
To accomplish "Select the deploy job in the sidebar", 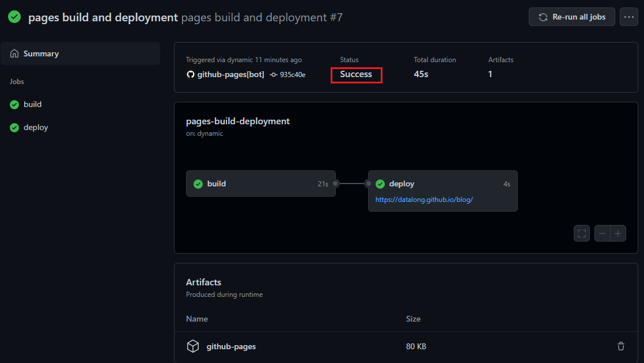I will point(36,128).
